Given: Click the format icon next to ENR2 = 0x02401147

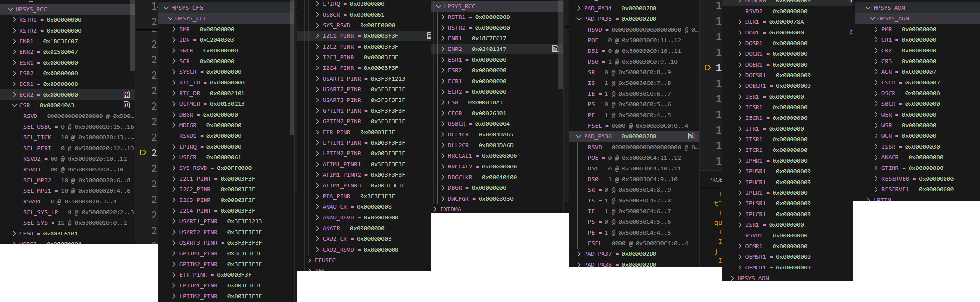Looking at the screenshot, I should pyautogui.click(x=555, y=49).
